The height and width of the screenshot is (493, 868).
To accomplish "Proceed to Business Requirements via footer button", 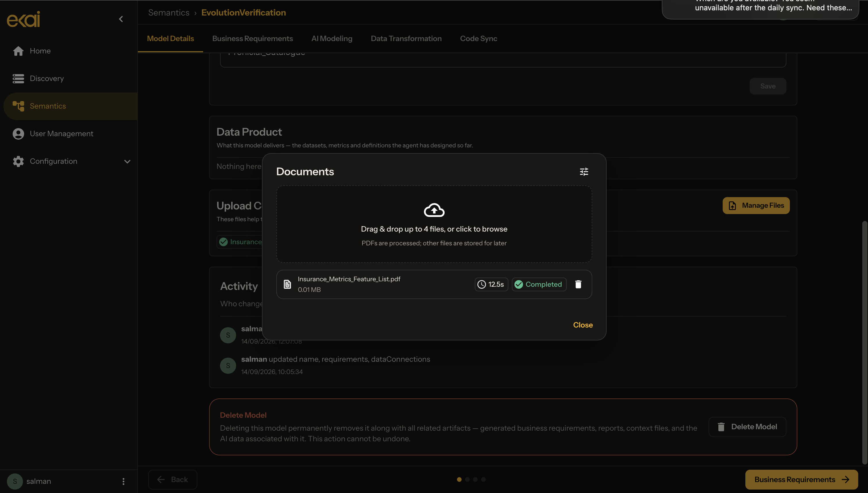I will [x=802, y=479].
